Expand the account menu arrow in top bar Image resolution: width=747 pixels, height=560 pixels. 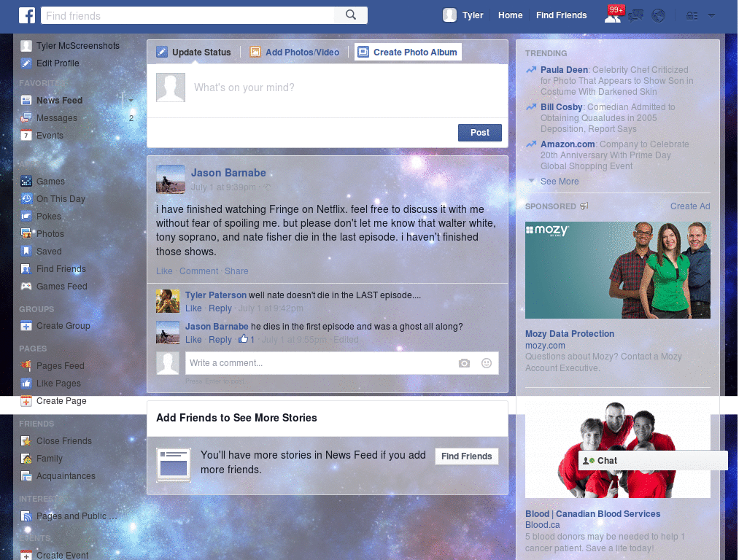(711, 16)
